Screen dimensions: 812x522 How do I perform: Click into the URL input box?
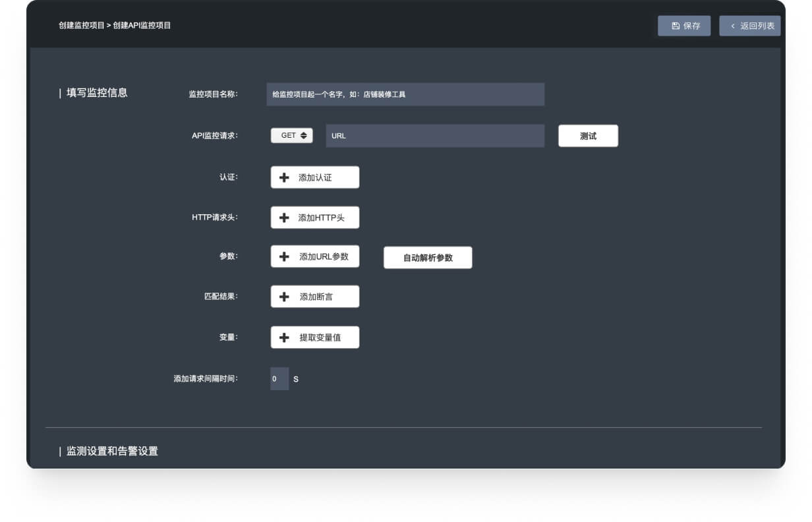pyautogui.click(x=435, y=136)
